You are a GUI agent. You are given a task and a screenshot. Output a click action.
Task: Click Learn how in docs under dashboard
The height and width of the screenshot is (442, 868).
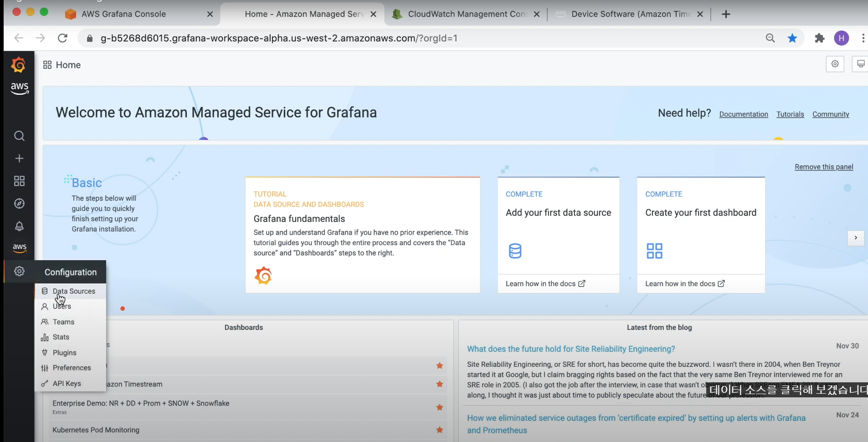pos(685,283)
